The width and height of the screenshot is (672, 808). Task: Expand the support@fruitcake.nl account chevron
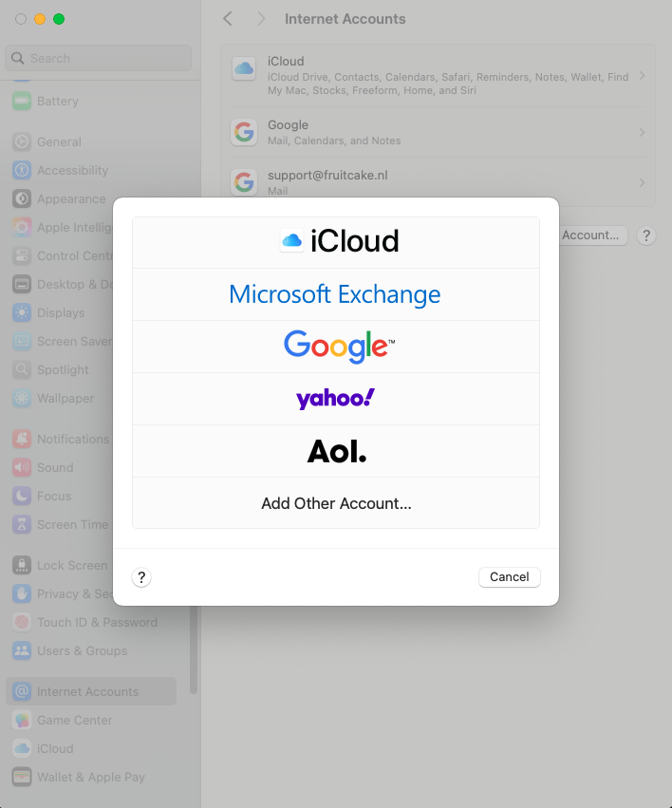pyautogui.click(x=642, y=182)
